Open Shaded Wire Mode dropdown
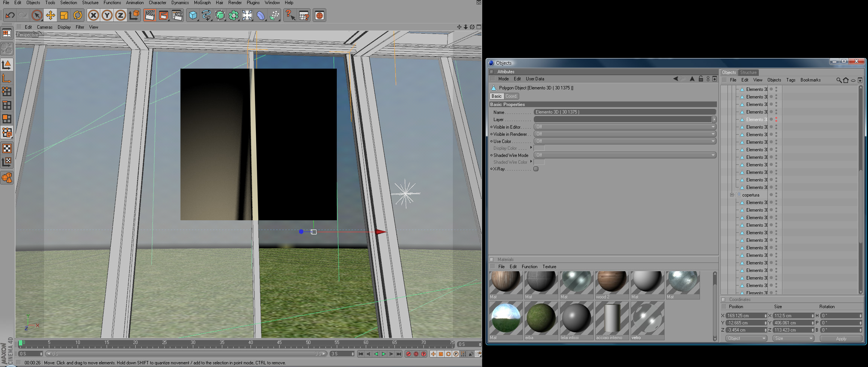Image resolution: width=868 pixels, height=367 pixels. coord(625,155)
